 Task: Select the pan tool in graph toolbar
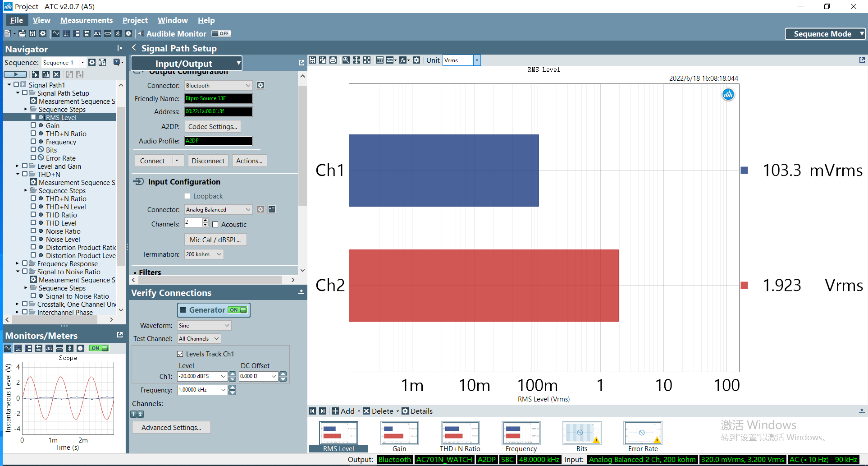pos(356,60)
